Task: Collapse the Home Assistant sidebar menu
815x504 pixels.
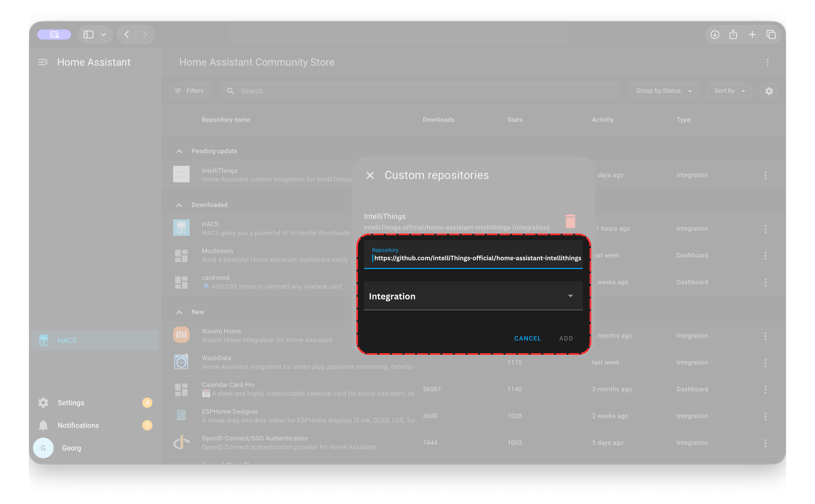Action: [x=43, y=62]
